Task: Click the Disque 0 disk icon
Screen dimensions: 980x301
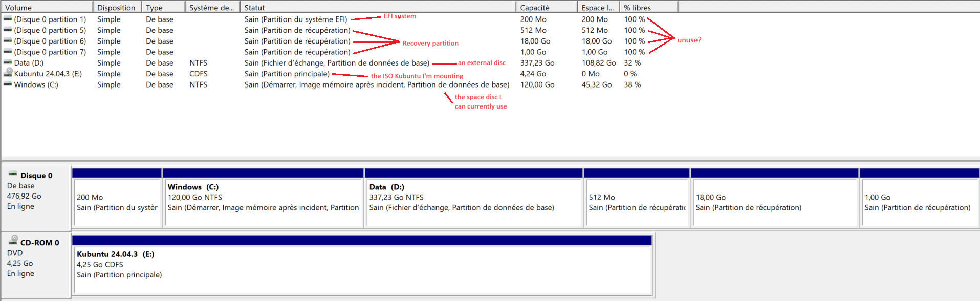Action: tap(13, 174)
